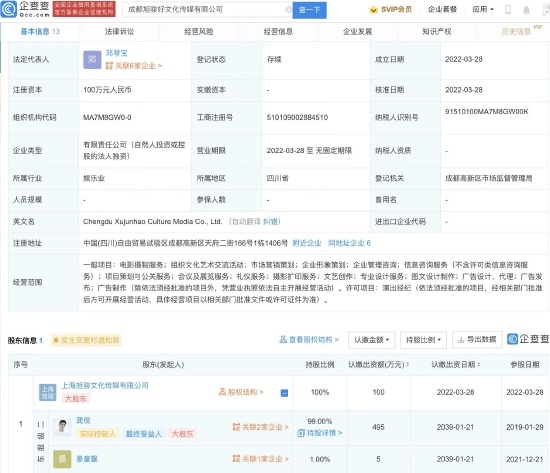Open 关联1家企业 link for 恩童馨

(x=260, y=459)
